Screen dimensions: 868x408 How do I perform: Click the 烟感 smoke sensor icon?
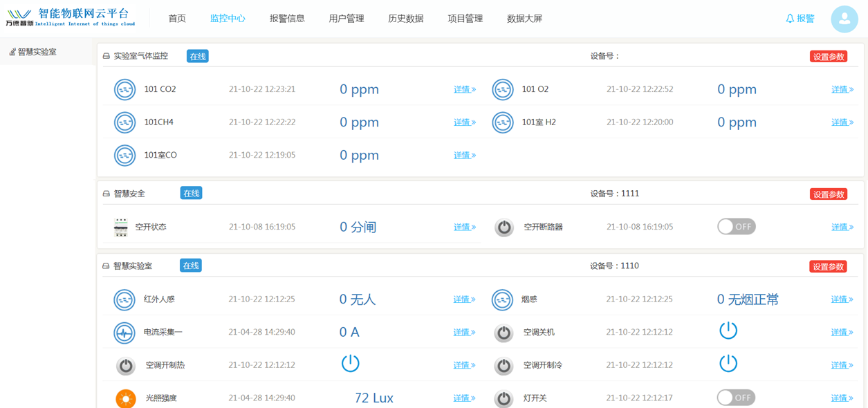502,299
